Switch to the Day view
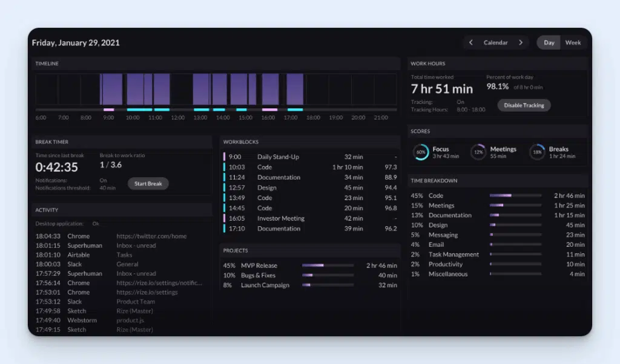This screenshot has width=620, height=364. point(549,43)
